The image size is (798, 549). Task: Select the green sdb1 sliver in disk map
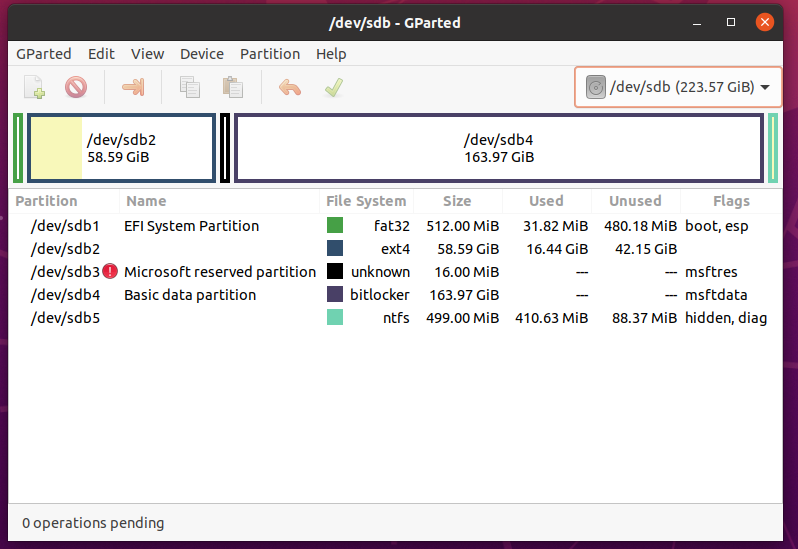point(18,148)
